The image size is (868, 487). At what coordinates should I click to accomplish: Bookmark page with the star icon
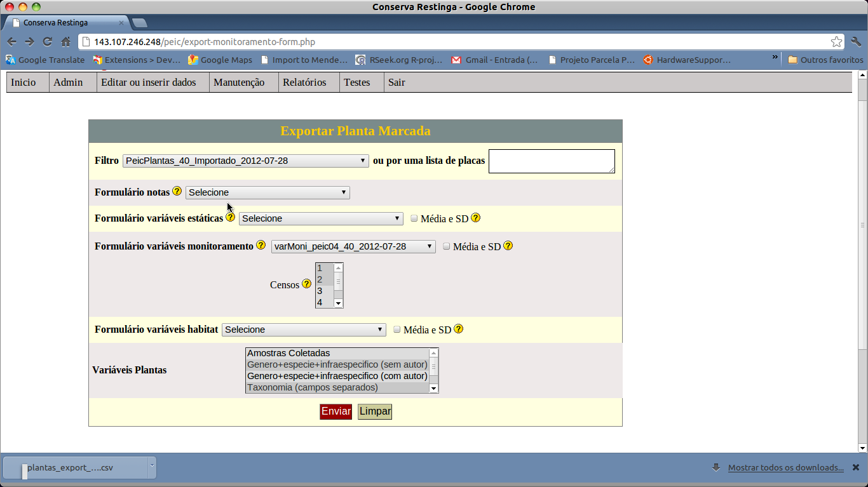836,42
